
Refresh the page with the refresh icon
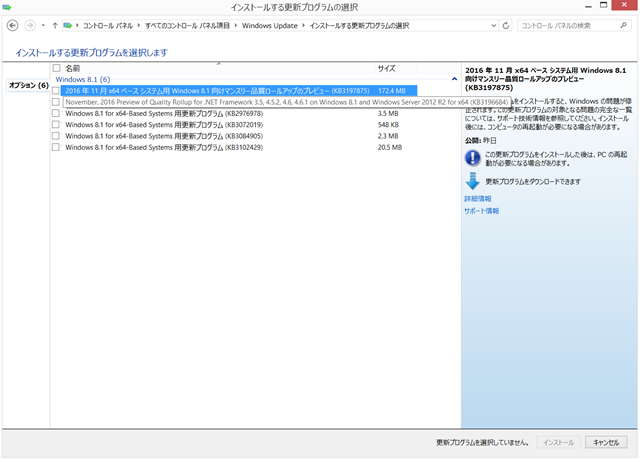506,25
